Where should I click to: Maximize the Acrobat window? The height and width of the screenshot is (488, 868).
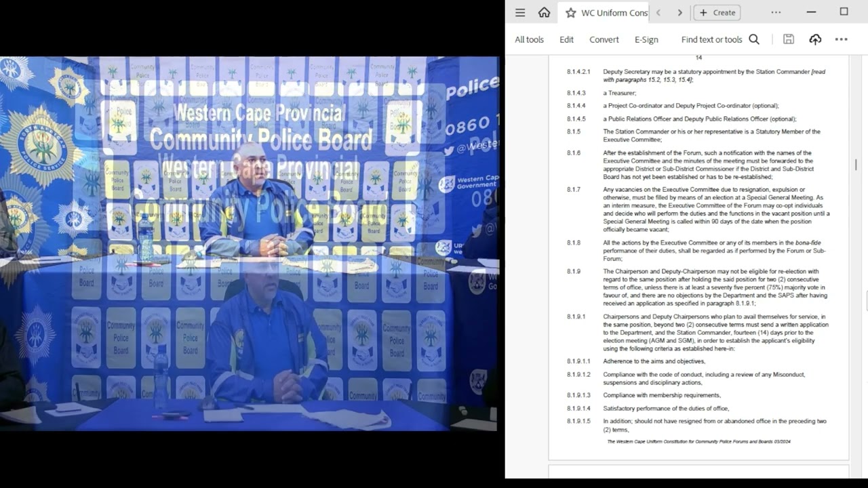click(844, 12)
